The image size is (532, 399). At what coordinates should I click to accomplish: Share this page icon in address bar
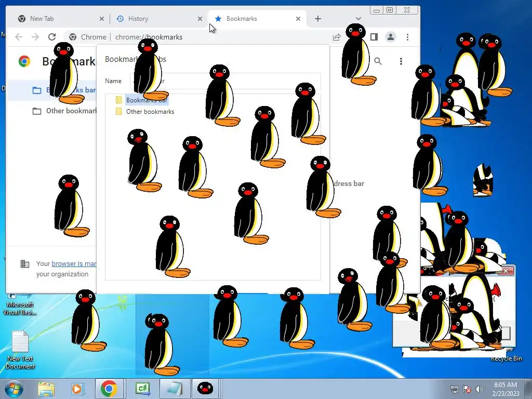coord(337,37)
